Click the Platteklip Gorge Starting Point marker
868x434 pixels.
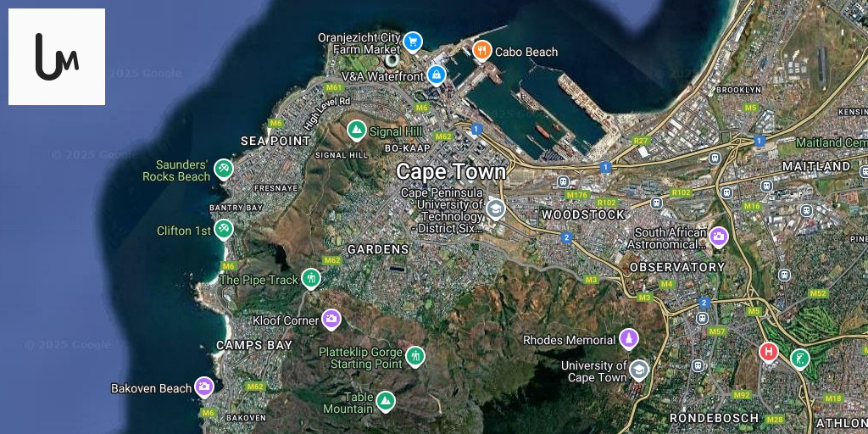(415, 356)
